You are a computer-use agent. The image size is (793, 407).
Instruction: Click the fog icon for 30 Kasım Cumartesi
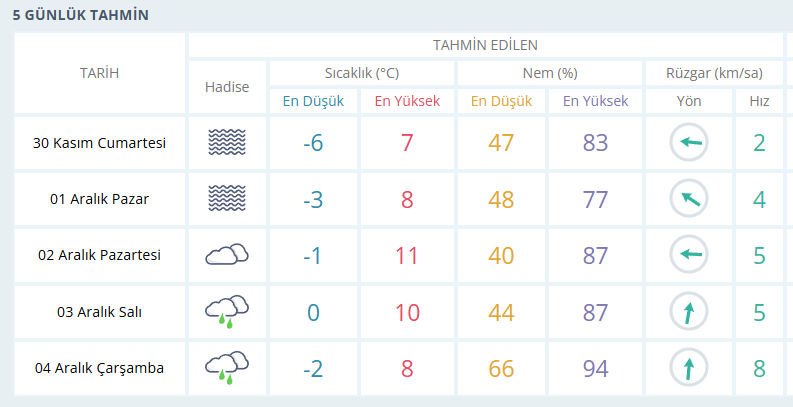click(x=226, y=142)
